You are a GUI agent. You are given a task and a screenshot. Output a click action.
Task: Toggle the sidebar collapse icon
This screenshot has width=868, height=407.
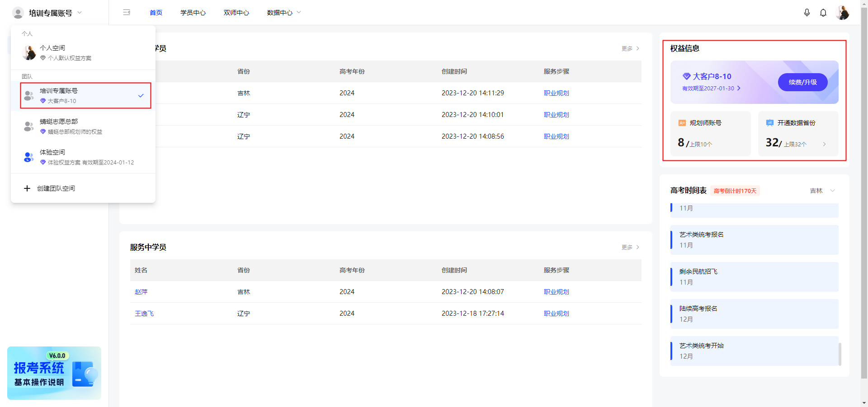coord(127,13)
